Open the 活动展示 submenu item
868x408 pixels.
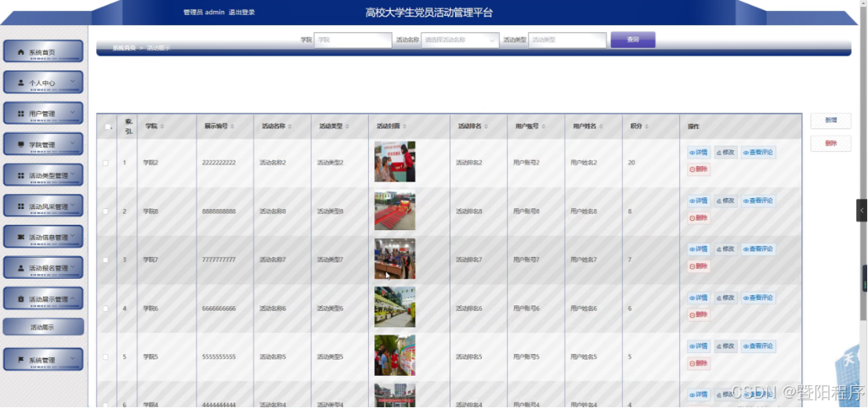(43, 327)
